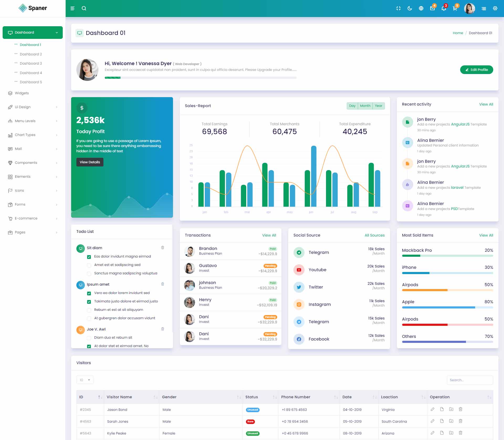This screenshot has width=504, height=440.
Task: Uncheck Eos dolor invidunt magna eirmod
Action: coord(89,257)
